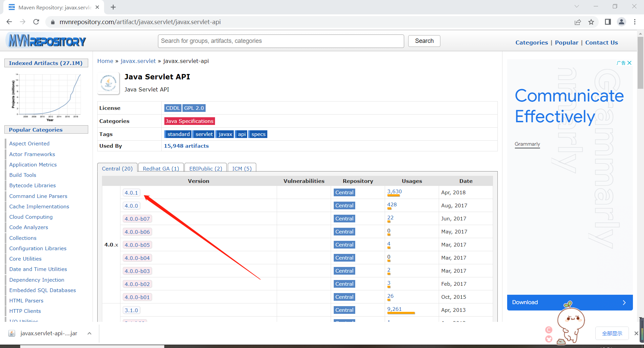Switch to EBIPublic (2) tab
644x348 pixels.
tap(206, 168)
